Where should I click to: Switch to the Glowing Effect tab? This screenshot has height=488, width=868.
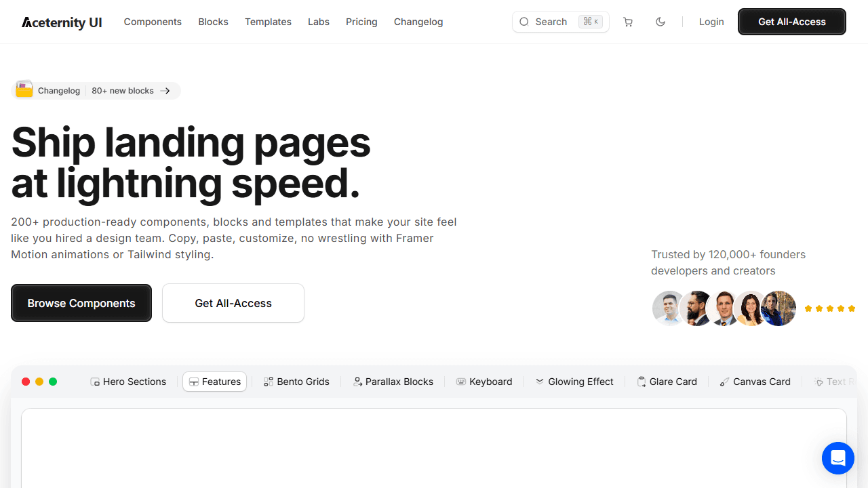coord(574,382)
